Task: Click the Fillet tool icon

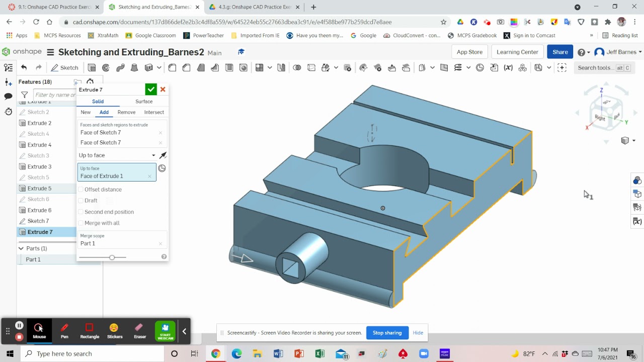Action: click(x=172, y=68)
